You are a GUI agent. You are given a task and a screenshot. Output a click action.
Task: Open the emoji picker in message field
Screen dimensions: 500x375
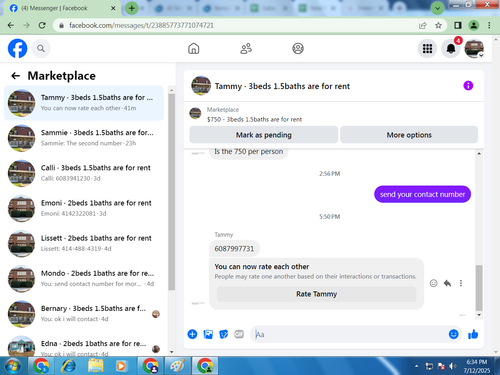pos(453,334)
